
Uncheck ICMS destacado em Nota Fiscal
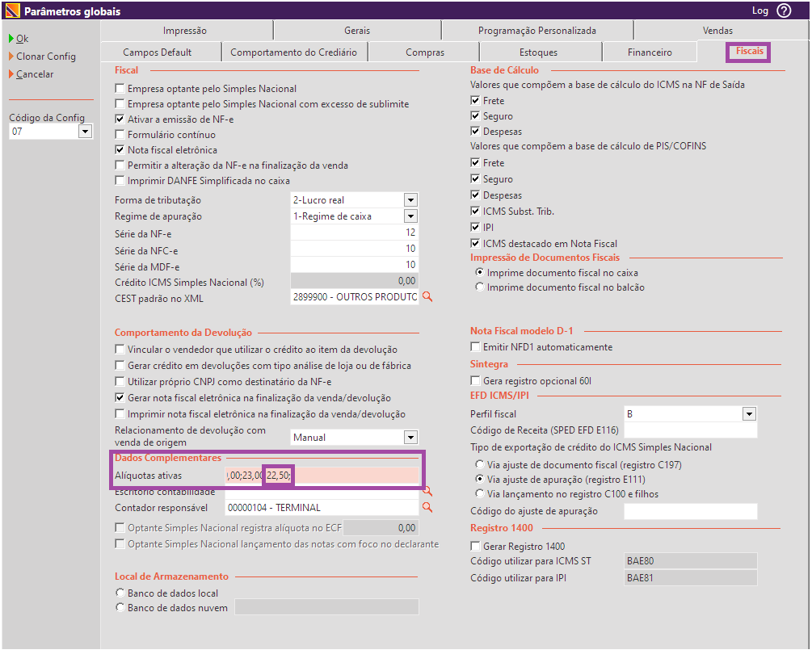(x=475, y=243)
